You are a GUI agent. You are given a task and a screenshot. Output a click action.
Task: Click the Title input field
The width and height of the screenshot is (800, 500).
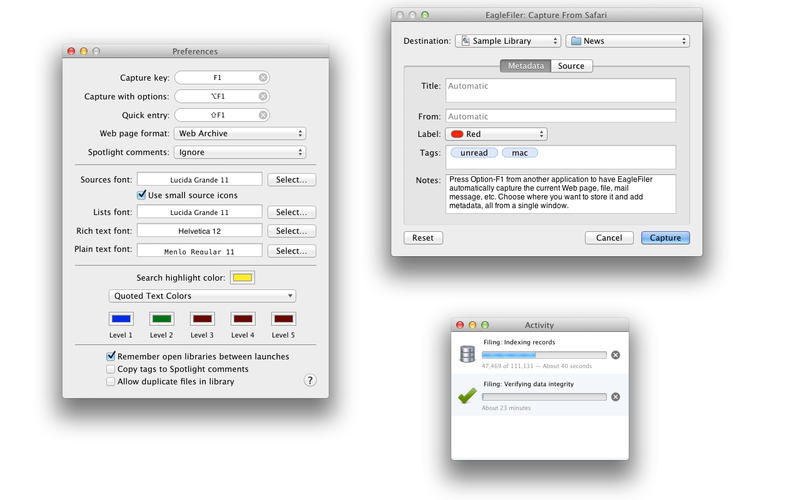click(561, 90)
